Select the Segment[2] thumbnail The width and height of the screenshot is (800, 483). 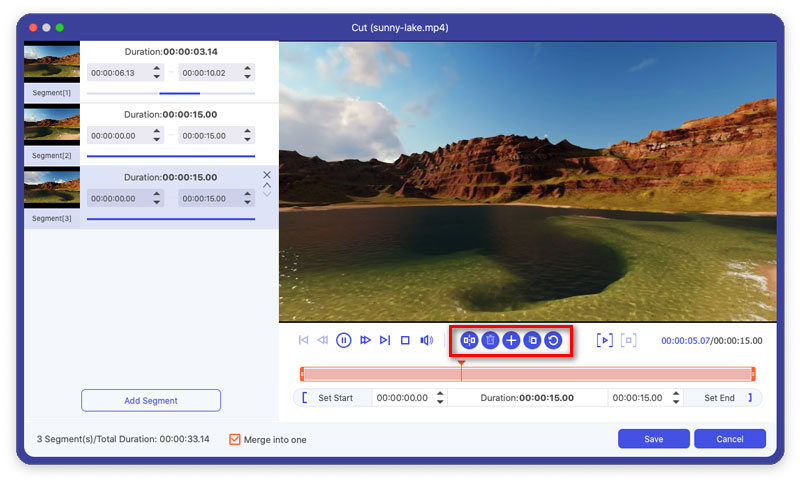click(52, 127)
